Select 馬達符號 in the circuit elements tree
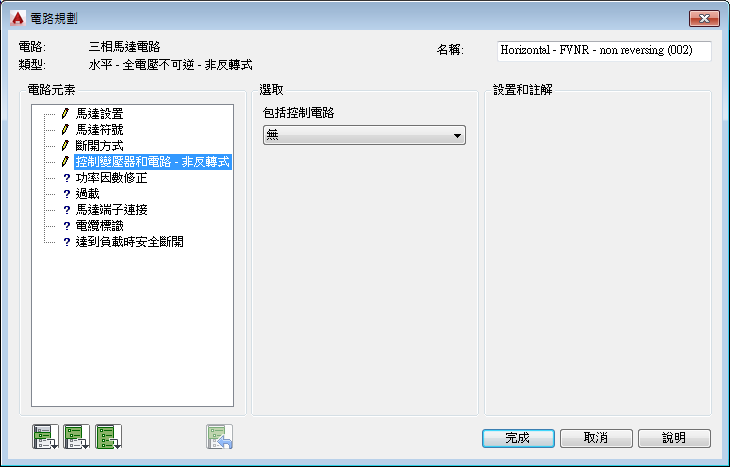 99,129
